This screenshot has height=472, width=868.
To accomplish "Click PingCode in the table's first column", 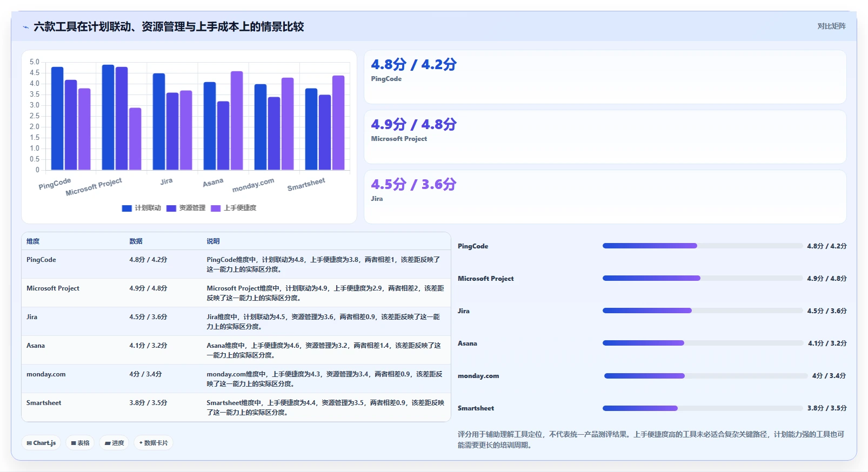I will pyautogui.click(x=41, y=260).
